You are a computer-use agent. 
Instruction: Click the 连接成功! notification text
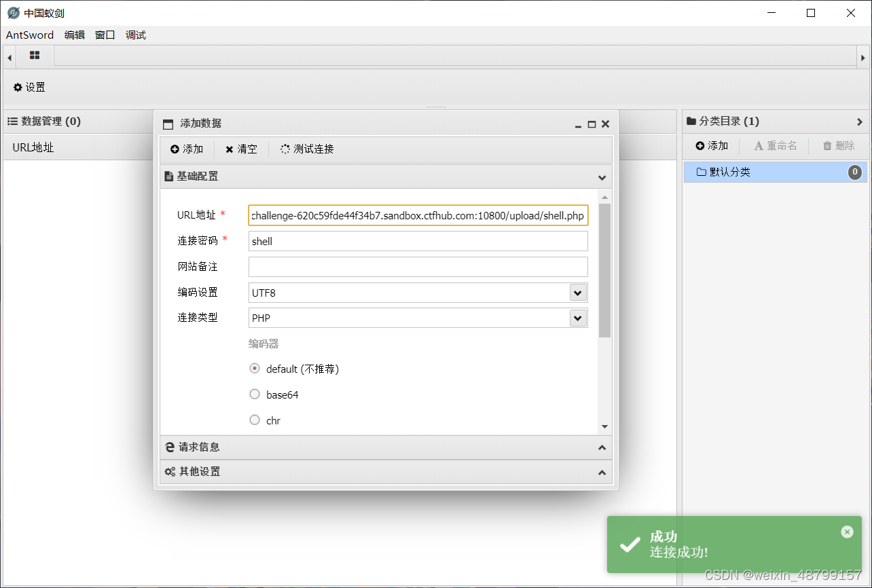[679, 552]
